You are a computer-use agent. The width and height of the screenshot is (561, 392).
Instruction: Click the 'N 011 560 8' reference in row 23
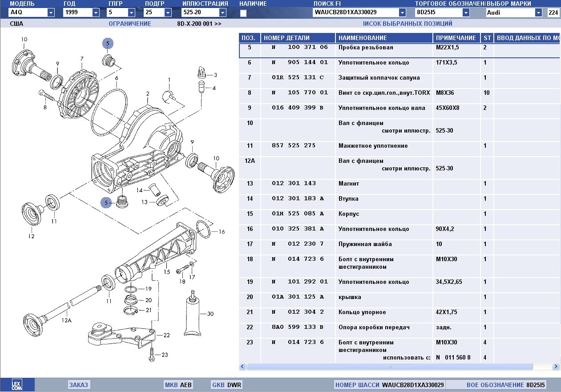[x=453, y=358]
